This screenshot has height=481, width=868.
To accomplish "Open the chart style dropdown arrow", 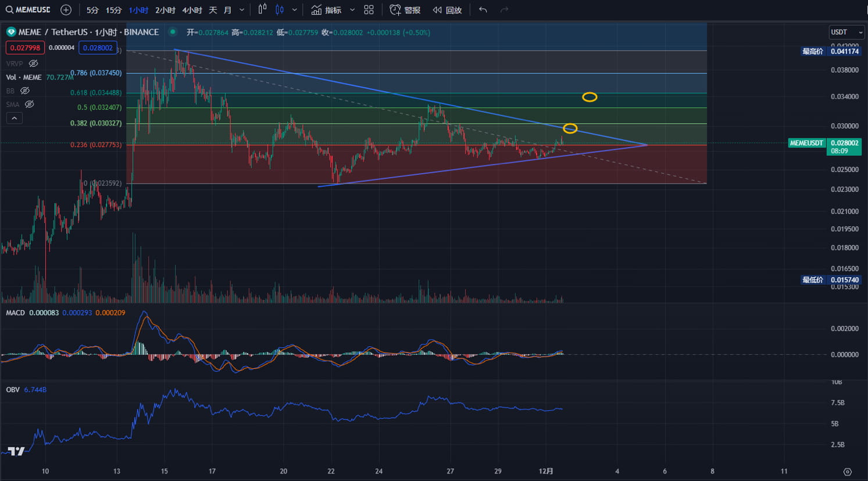I will point(295,10).
